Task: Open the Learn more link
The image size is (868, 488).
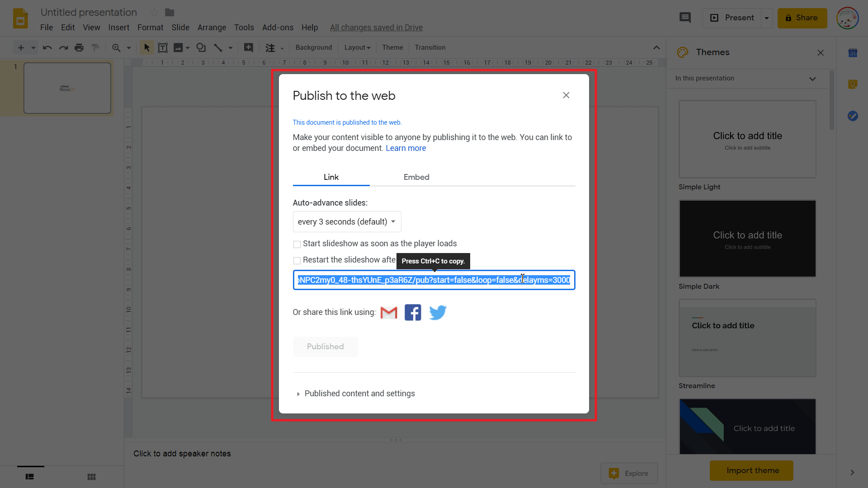Action: 406,148
